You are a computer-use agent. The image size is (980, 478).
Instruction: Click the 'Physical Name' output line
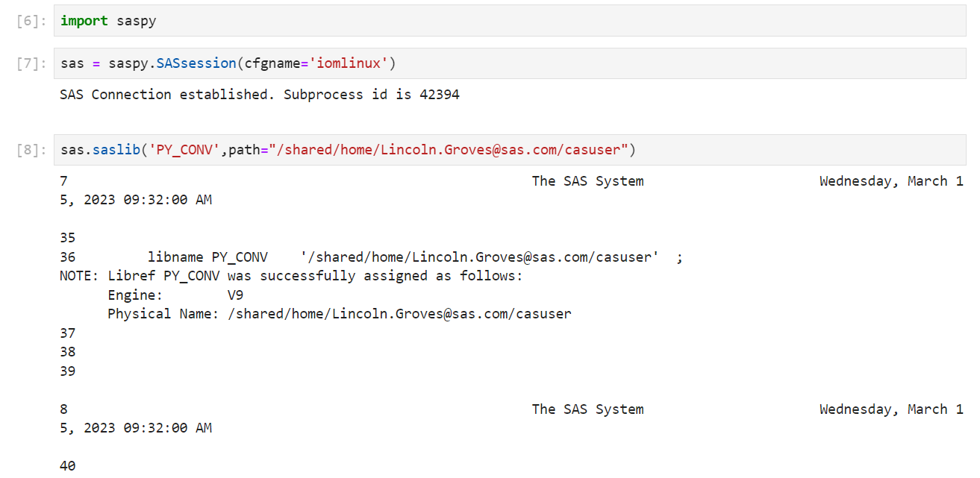340,314
